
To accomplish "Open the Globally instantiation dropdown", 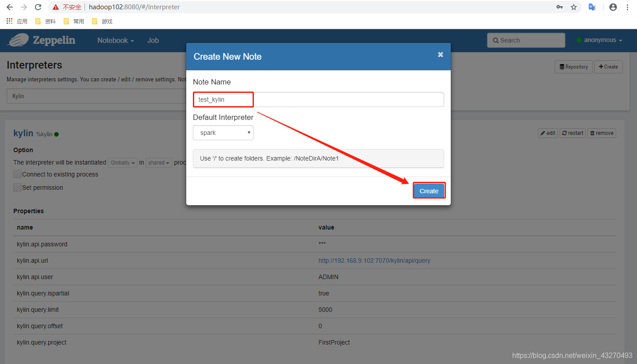I will click(x=123, y=163).
